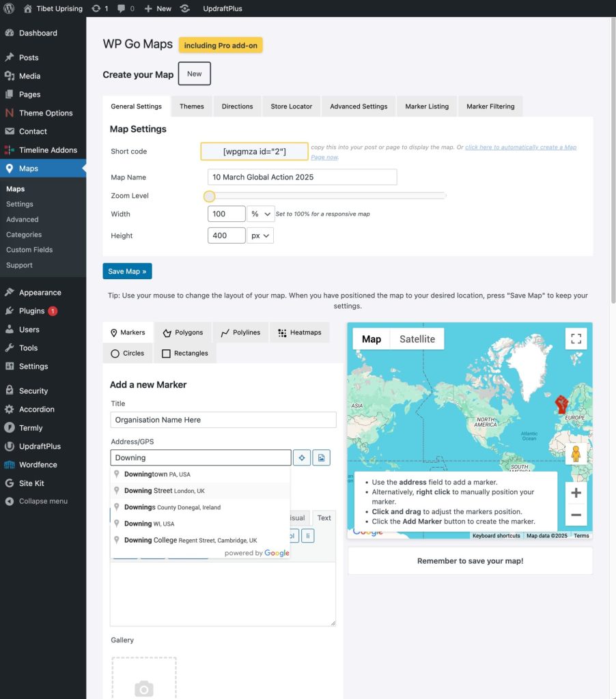Switch to the Circles tab
The width and height of the screenshot is (616, 699).
(x=128, y=353)
